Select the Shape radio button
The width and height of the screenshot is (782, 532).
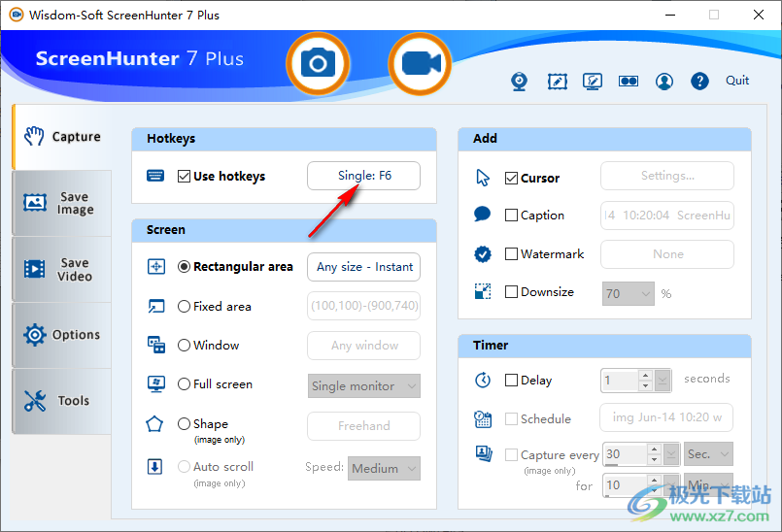pos(184,424)
